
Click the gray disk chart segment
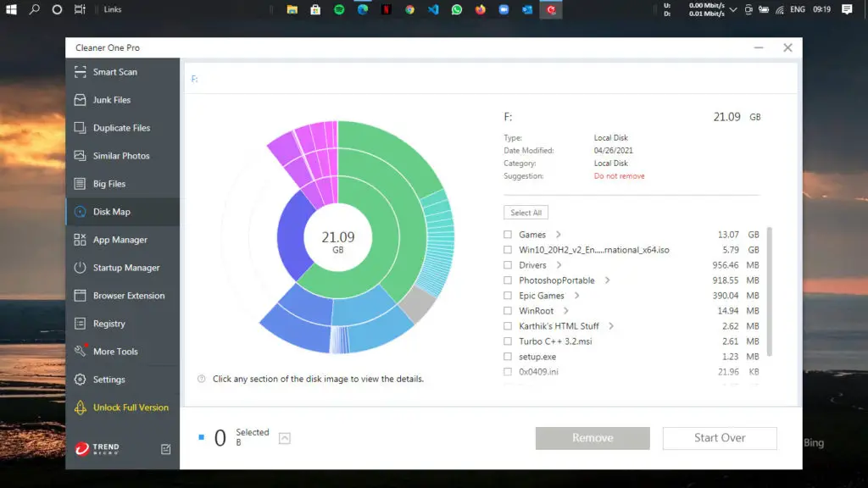(x=416, y=304)
